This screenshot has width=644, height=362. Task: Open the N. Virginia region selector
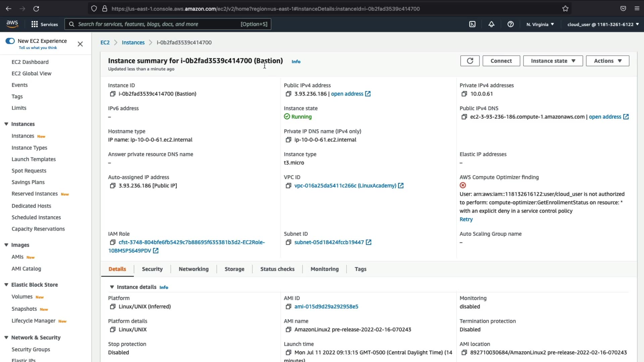pos(540,24)
